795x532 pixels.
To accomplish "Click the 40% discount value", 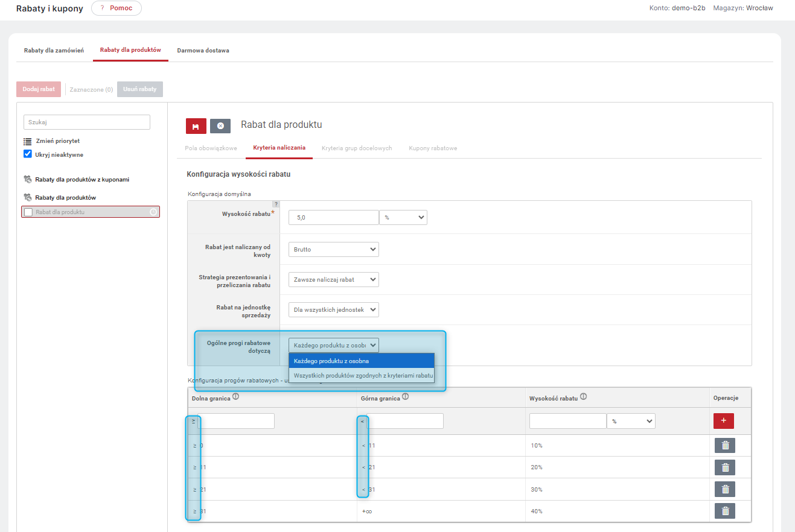I will tap(537, 511).
